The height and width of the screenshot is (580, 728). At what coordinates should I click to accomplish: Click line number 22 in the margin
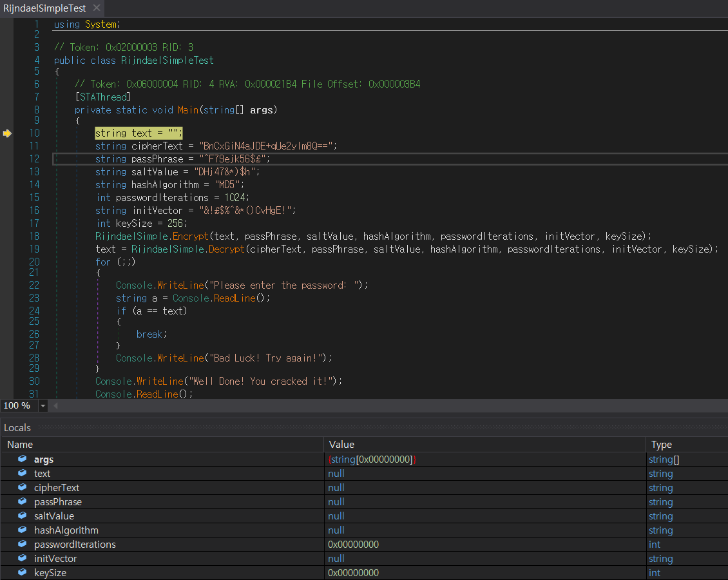click(x=34, y=285)
